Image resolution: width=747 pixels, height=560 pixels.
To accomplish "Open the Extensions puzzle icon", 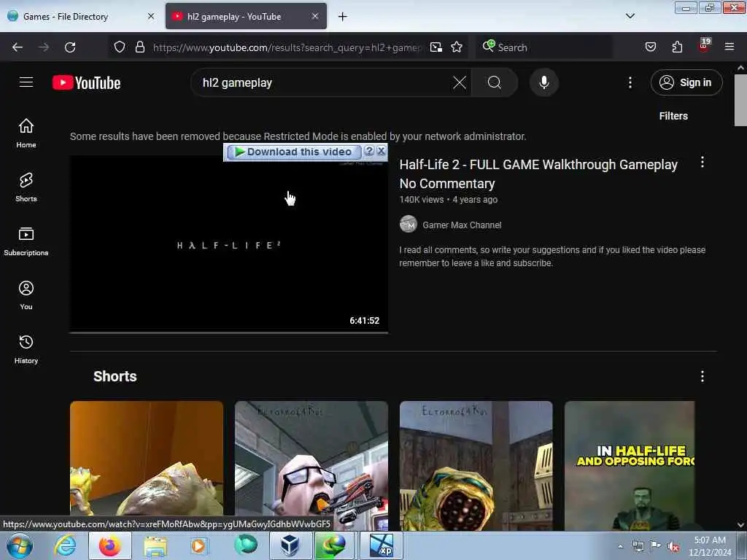I will pyautogui.click(x=677, y=47).
